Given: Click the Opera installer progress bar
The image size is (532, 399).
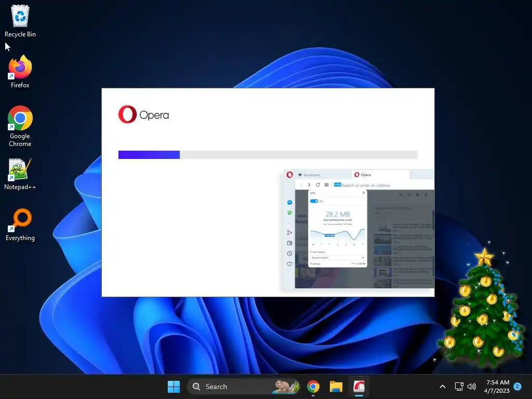Looking at the screenshot, I should pos(268,155).
